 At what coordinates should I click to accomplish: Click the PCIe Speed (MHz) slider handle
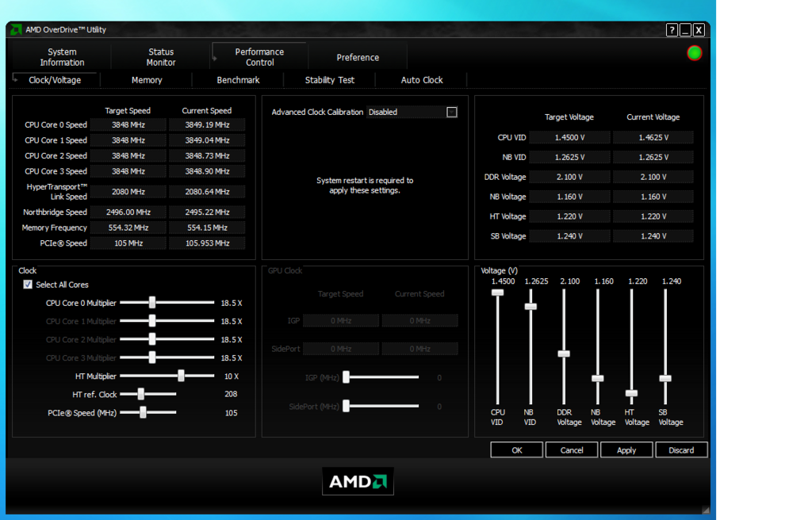(143, 412)
